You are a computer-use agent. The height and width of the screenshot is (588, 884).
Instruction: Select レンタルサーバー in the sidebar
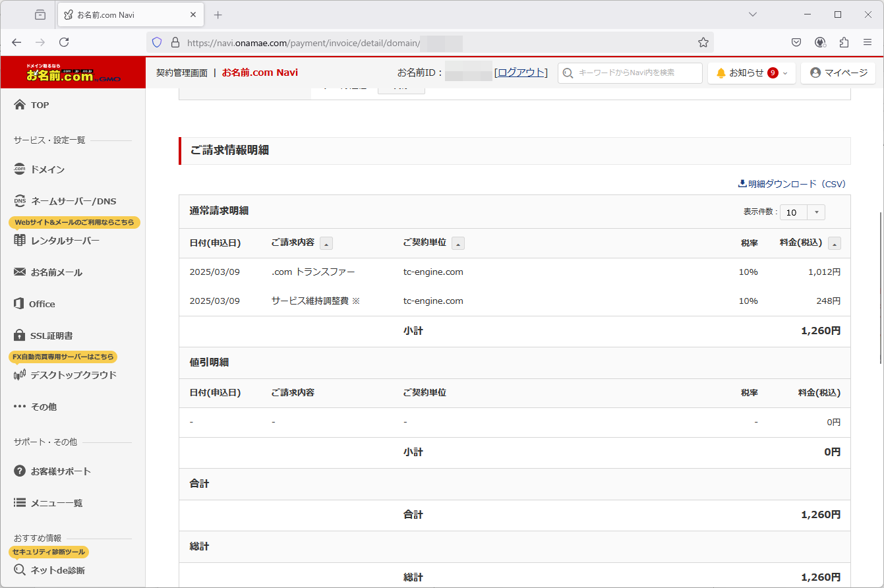click(x=65, y=241)
